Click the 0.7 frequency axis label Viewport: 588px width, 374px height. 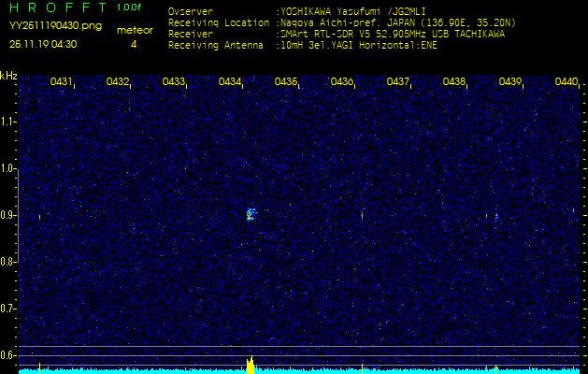(x=8, y=307)
